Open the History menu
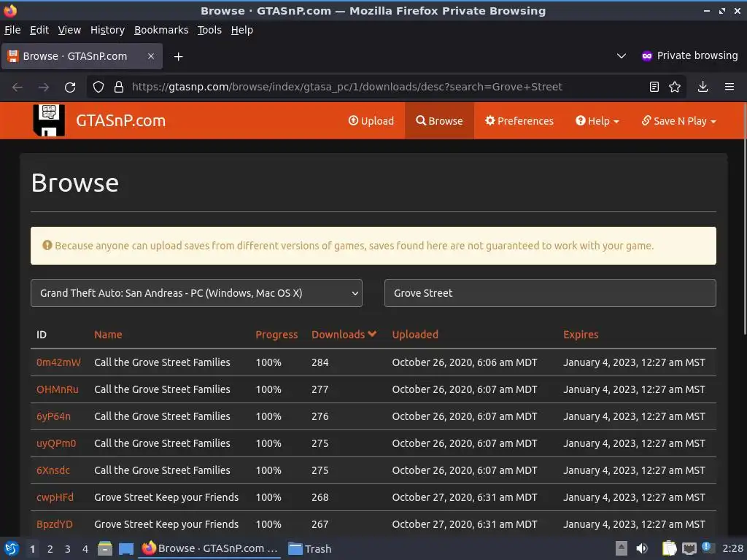 tap(107, 30)
